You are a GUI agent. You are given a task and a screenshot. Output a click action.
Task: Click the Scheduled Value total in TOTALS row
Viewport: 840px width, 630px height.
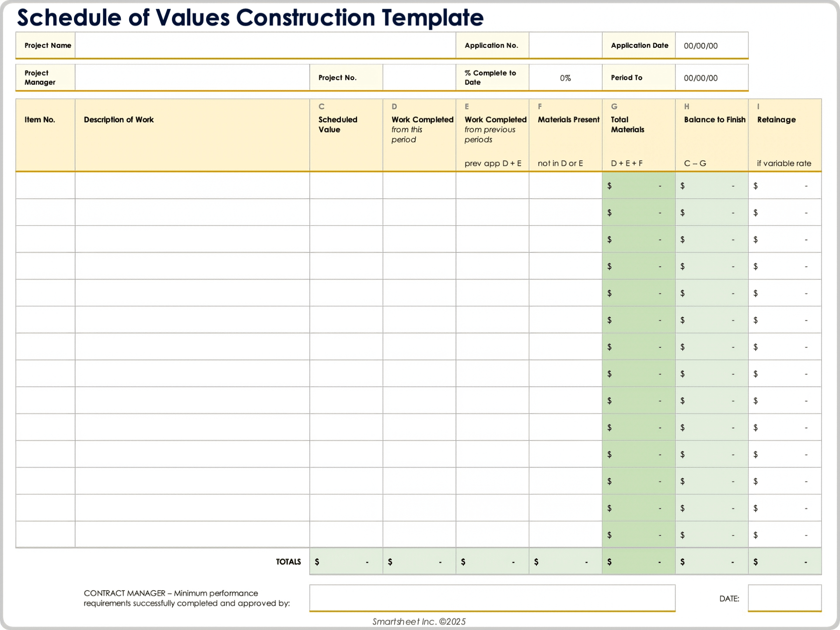(x=346, y=561)
